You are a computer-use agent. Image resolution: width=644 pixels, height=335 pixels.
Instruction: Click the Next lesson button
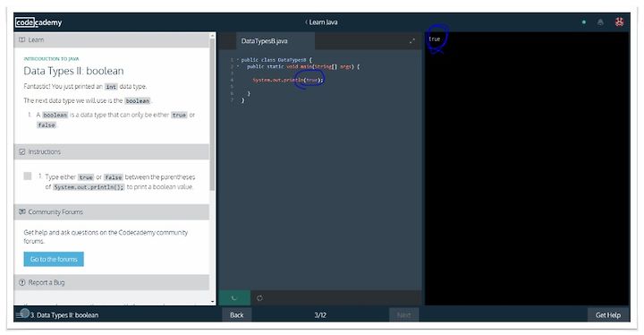click(x=403, y=315)
